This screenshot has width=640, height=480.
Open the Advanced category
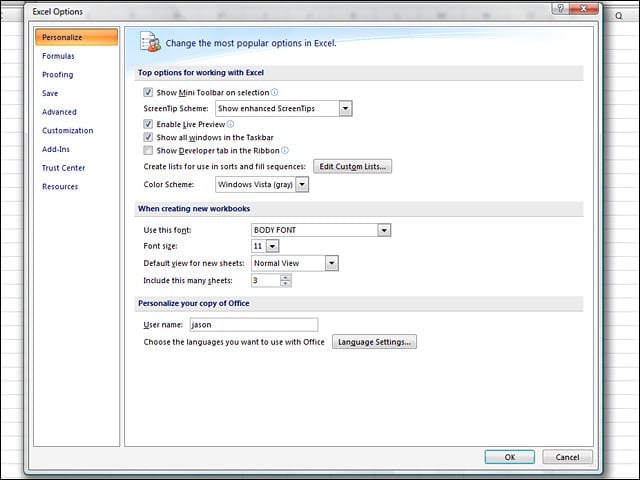coord(59,112)
